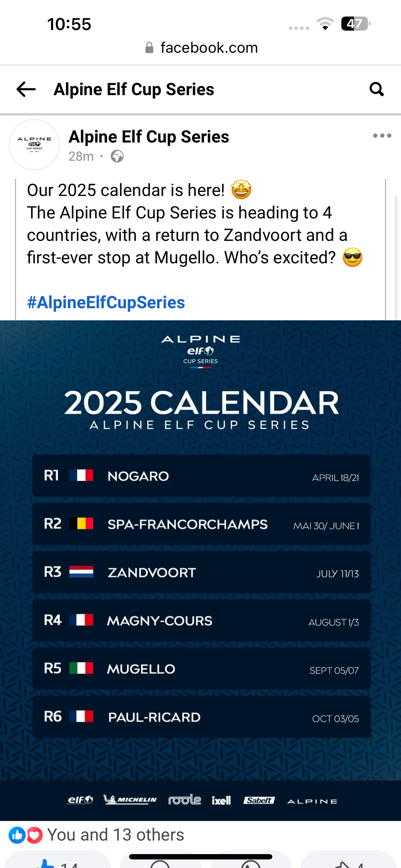401x868 pixels.
Task: Tap the back arrow in the header
Action: (26, 89)
